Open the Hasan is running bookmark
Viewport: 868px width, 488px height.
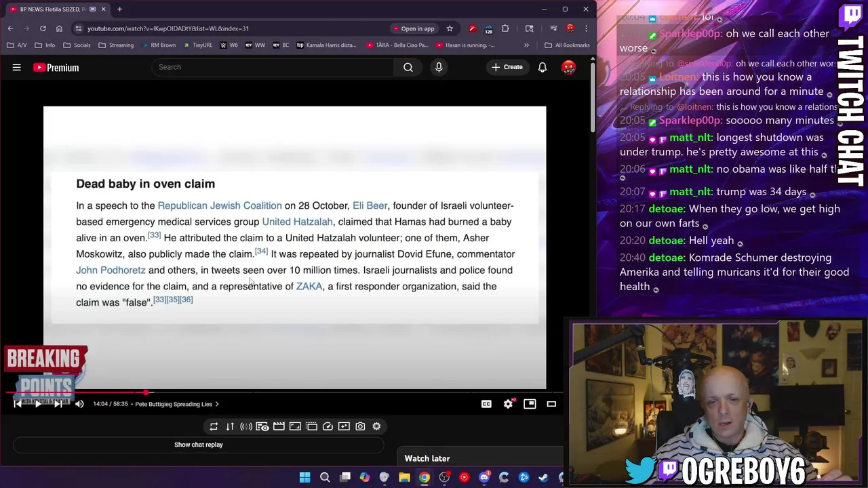click(x=467, y=45)
